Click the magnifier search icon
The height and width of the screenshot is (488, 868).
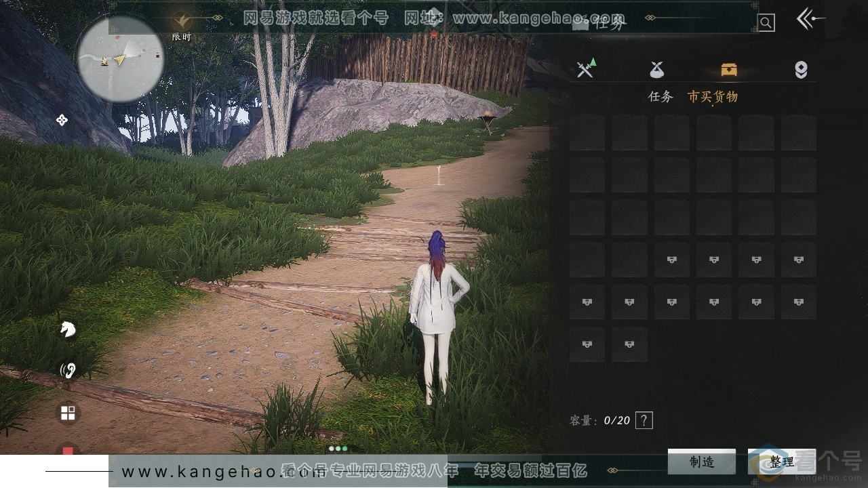766,23
